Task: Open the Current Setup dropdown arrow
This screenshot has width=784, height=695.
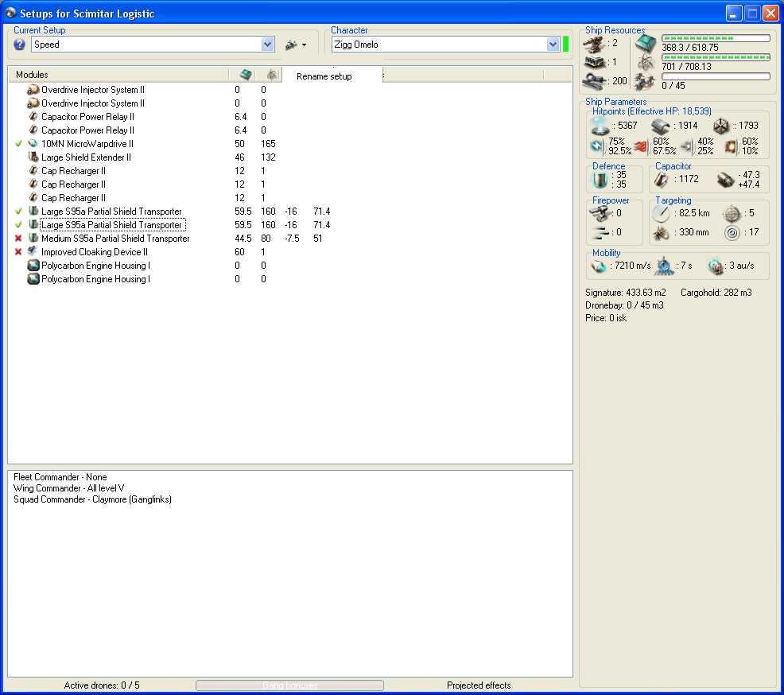Action: click(x=267, y=45)
